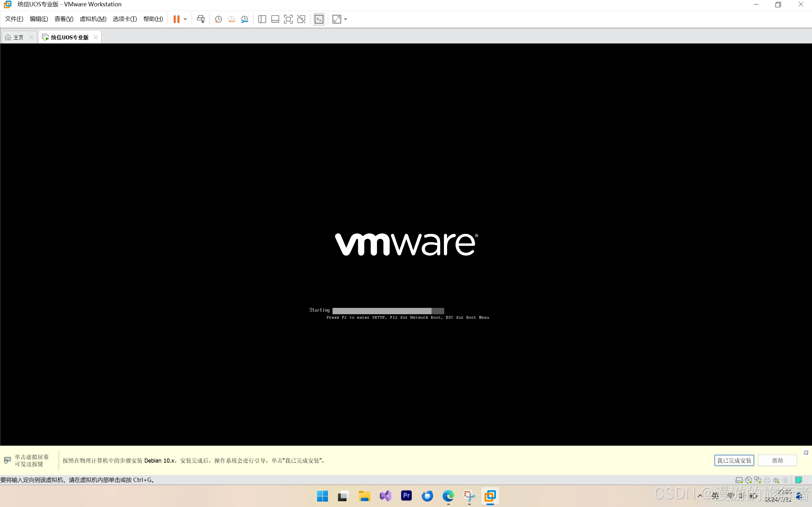This screenshot has width=812, height=507.
Task: Expand the stretch display dropdown arrow
Action: click(346, 19)
